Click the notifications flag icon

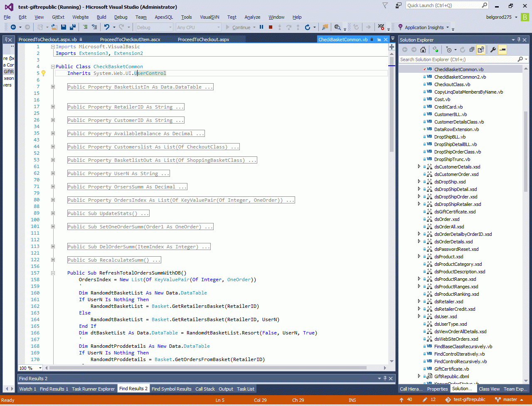click(x=385, y=5)
